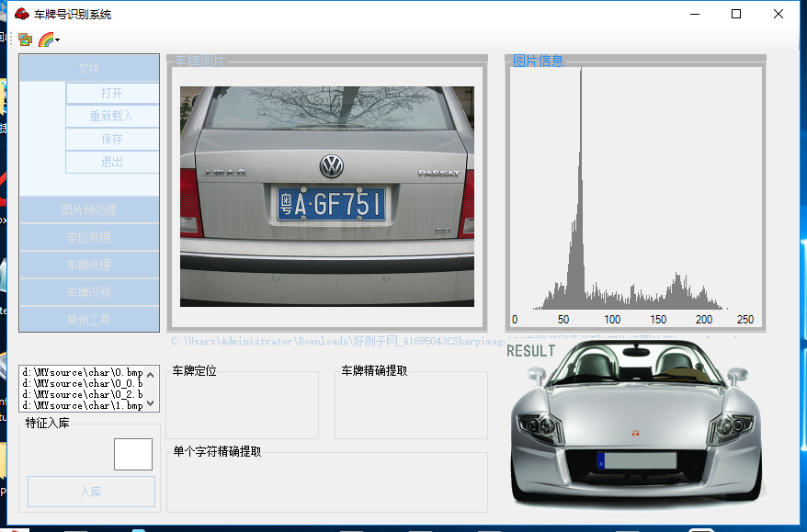
Task: Select list item d:\MYsource\char\0_2.b
Action: point(83,394)
